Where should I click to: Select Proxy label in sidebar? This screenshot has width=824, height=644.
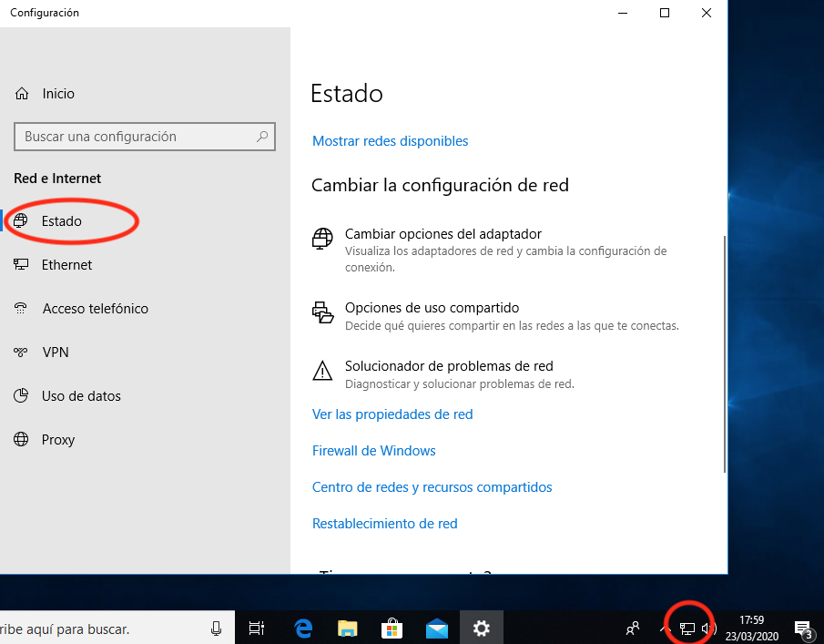point(57,439)
